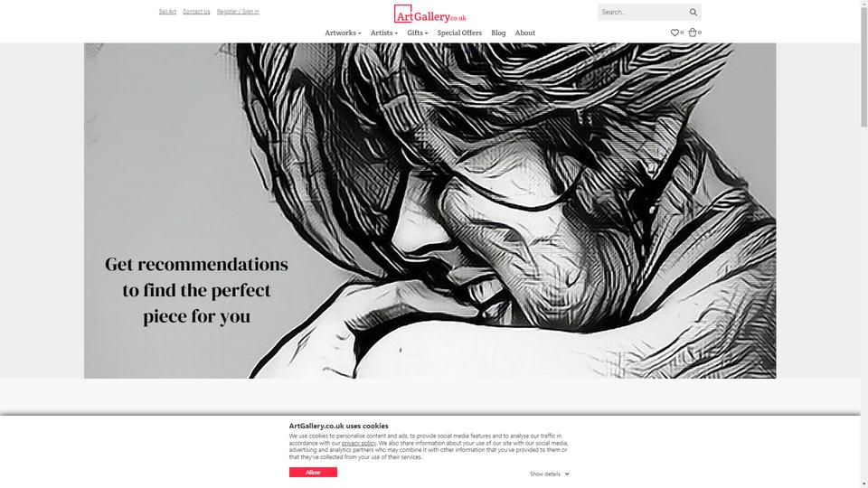Image resolution: width=868 pixels, height=488 pixels.
Task: Click the ArtGallery.co.uk logo
Action: pos(430,14)
